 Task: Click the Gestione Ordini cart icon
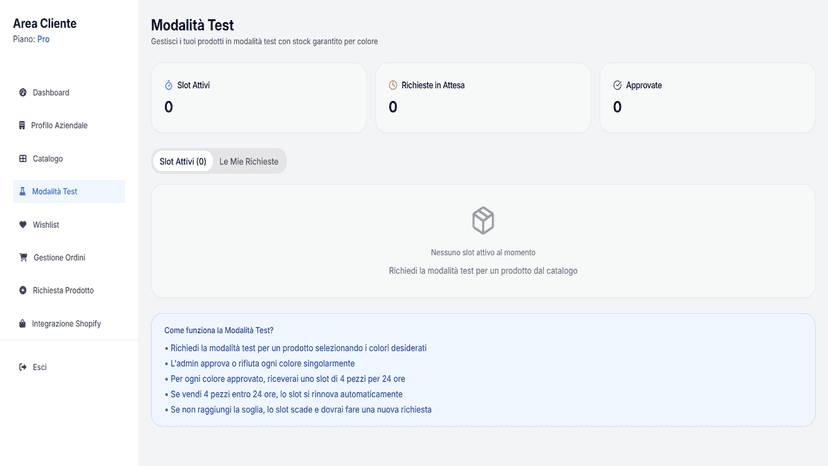[x=23, y=257]
